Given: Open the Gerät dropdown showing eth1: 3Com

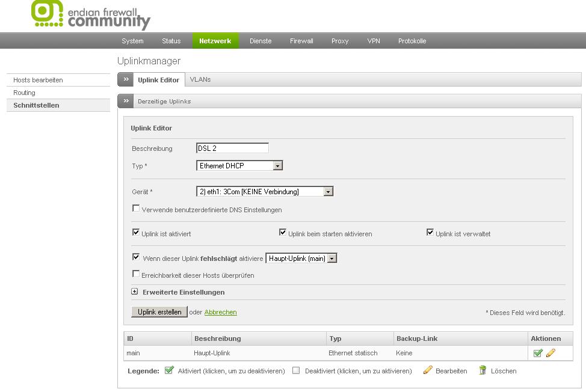Looking at the screenshot, I should tap(265, 192).
